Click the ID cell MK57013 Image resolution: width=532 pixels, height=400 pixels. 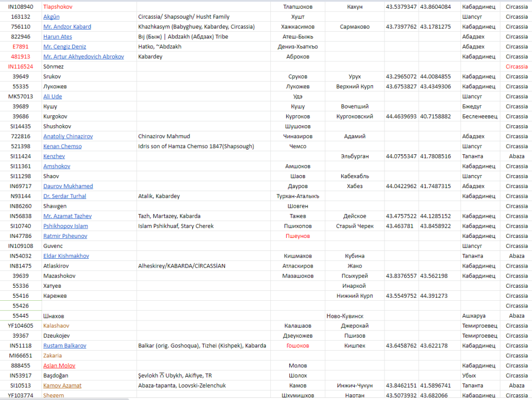click(21, 96)
